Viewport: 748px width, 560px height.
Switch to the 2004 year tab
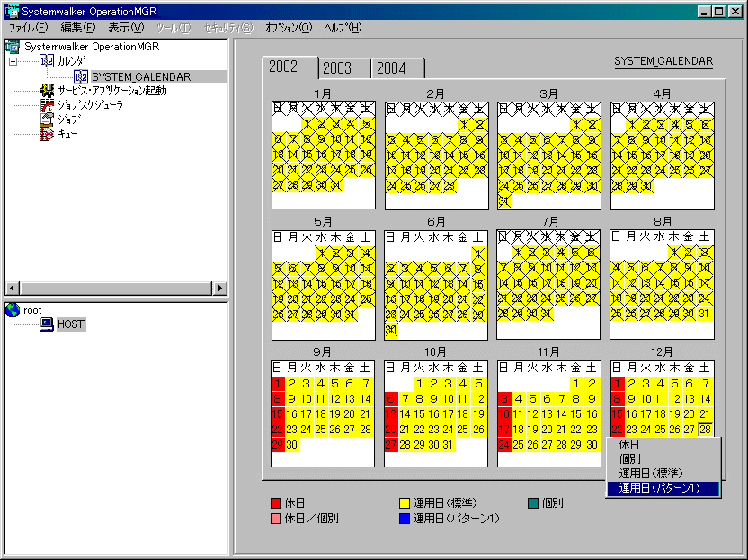(398, 68)
